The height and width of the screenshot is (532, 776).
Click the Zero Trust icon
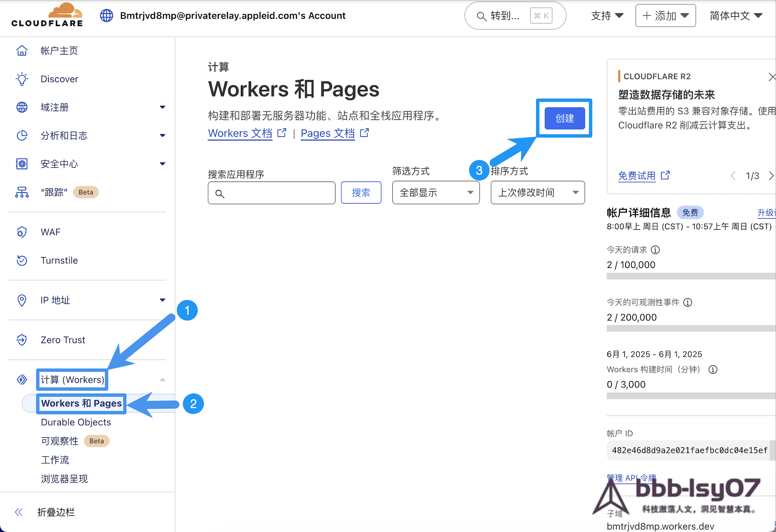(x=22, y=340)
